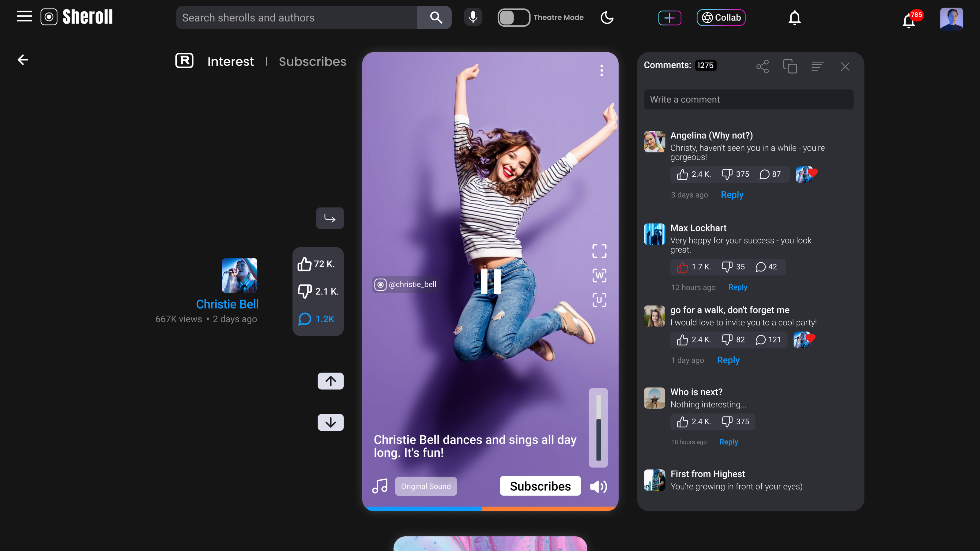980x551 pixels.
Task: Share the comments via share icon
Action: [762, 66]
